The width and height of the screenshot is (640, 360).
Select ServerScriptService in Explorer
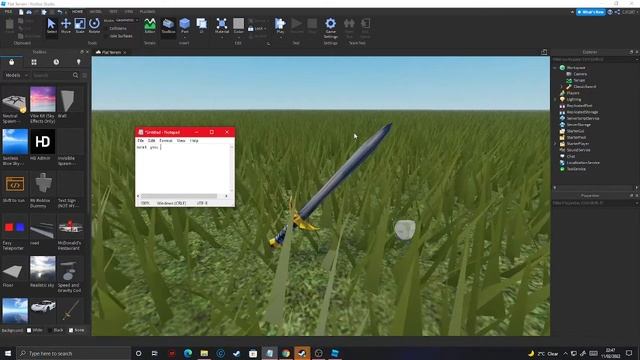(583, 118)
